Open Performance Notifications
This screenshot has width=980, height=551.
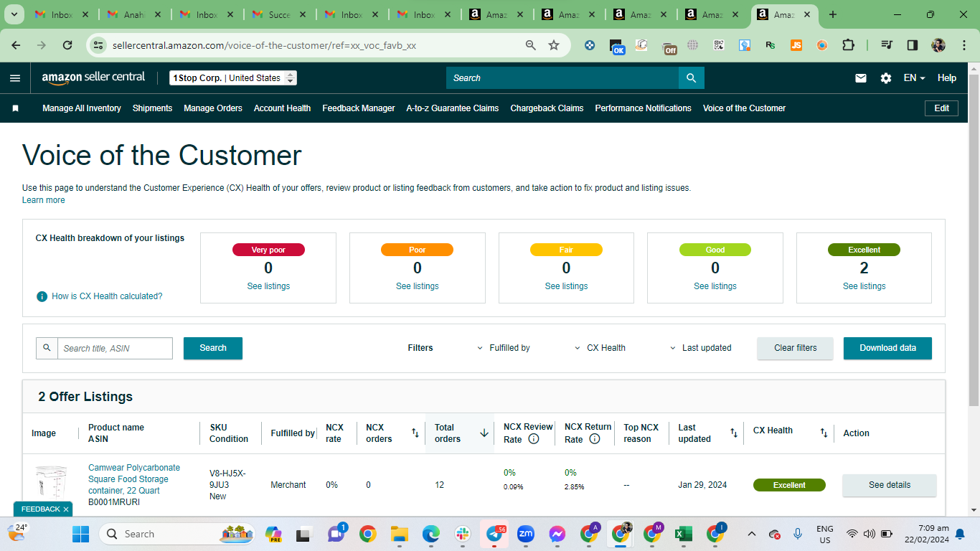coord(644,108)
